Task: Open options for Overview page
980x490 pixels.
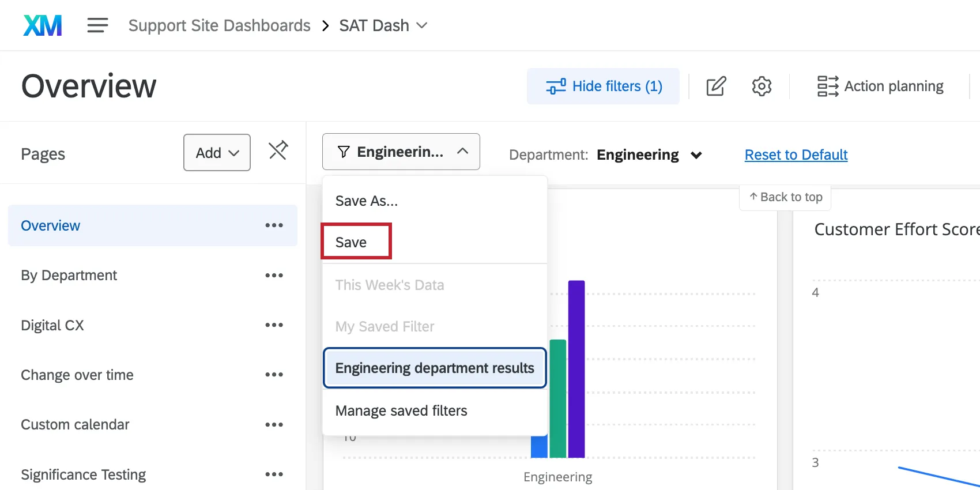Action: (x=274, y=225)
